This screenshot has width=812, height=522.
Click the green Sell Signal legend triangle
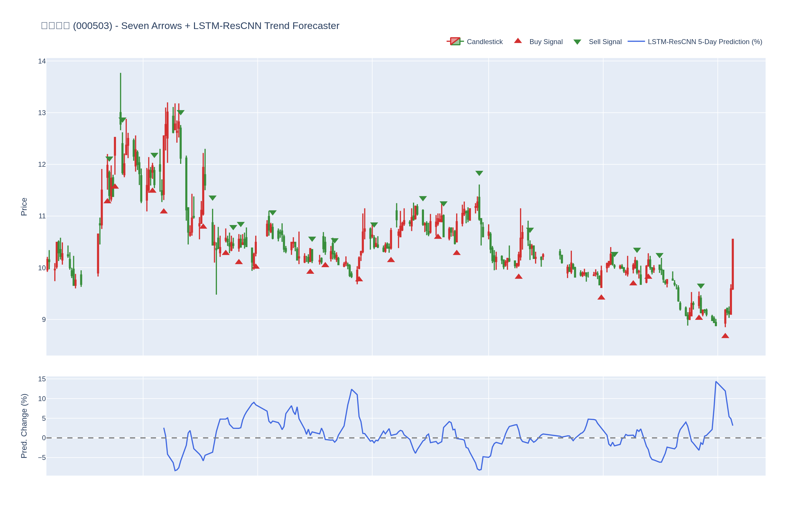click(577, 42)
